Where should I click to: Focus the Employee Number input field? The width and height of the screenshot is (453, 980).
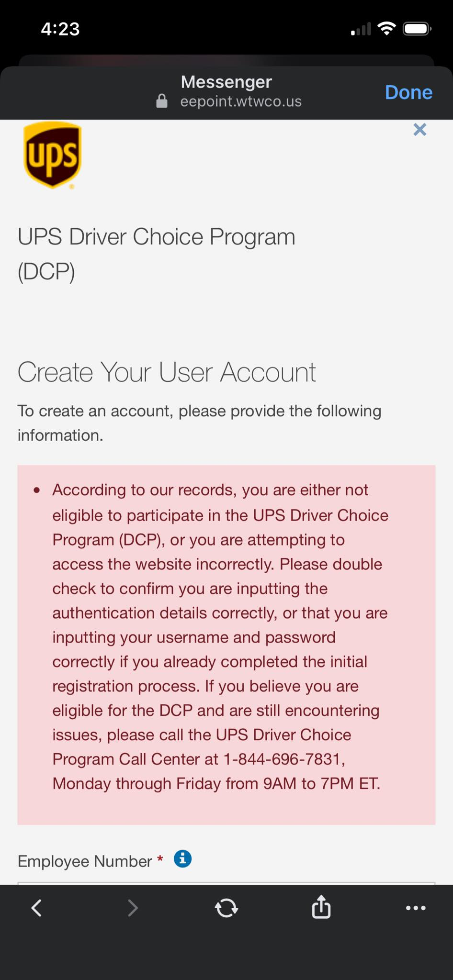pyautogui.click(x=226, y=883)
